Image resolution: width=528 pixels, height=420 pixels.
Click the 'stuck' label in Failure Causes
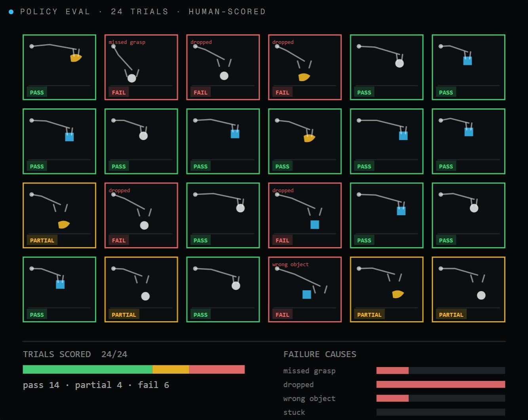294,412
